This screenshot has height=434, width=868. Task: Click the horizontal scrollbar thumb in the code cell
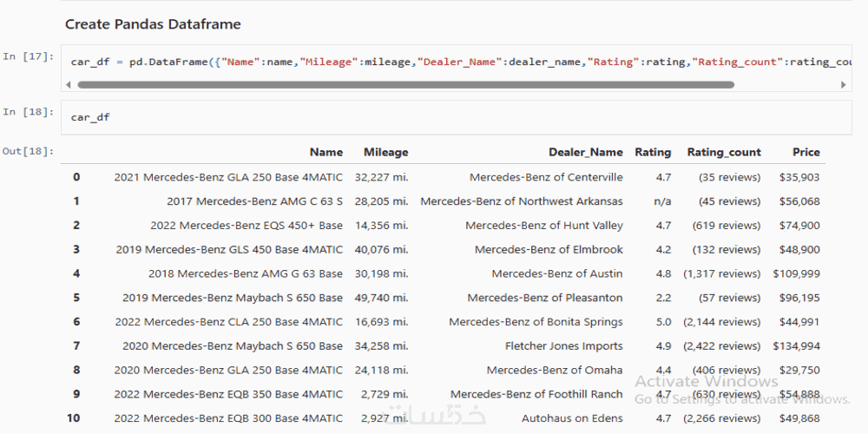[405, 85]
